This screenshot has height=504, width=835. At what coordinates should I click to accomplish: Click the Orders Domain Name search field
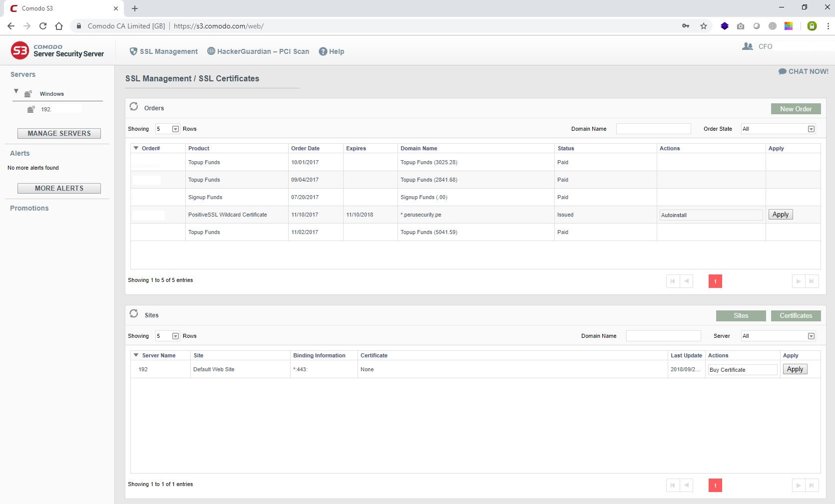[x=653, y=129]
